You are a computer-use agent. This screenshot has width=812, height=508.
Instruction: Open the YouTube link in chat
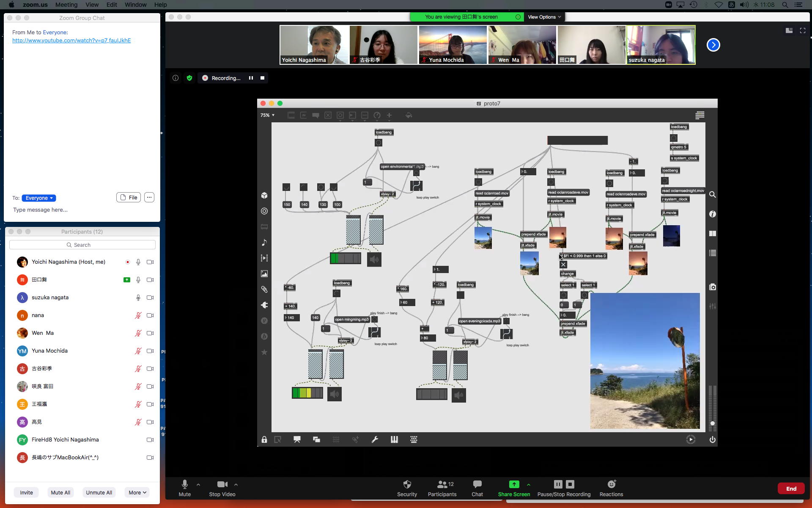point(71,41)
